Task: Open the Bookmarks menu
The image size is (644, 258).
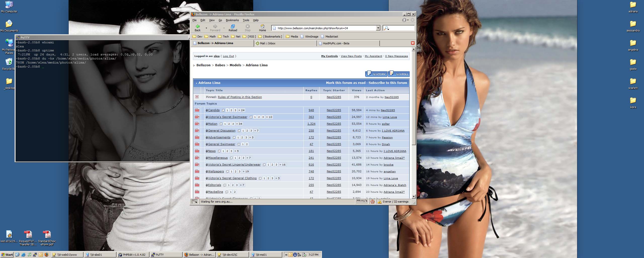Action: click(232, 20)
